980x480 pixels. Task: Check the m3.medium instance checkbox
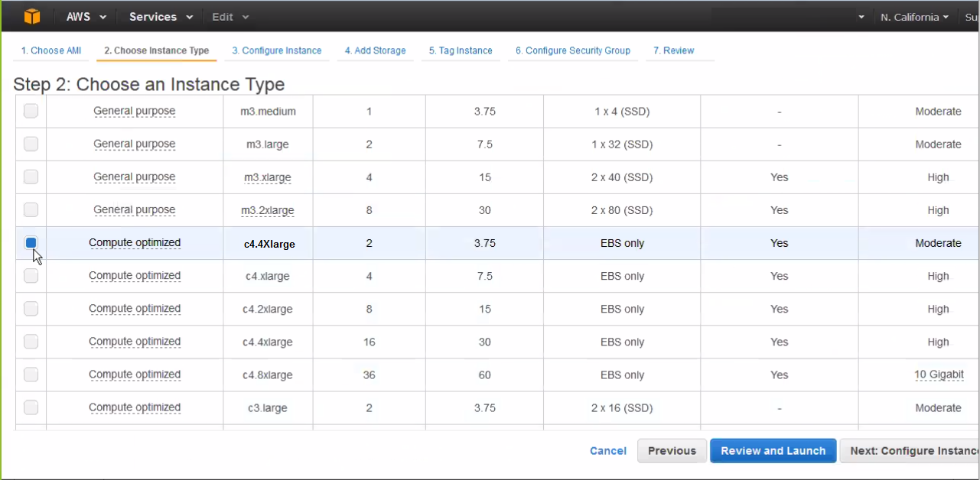[x=31, y=112]
